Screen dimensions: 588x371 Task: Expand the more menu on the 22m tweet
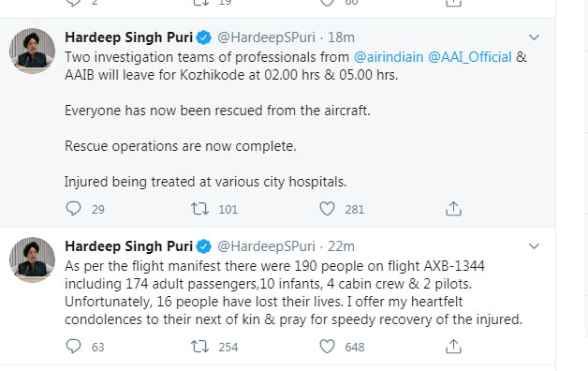point(534,246)
